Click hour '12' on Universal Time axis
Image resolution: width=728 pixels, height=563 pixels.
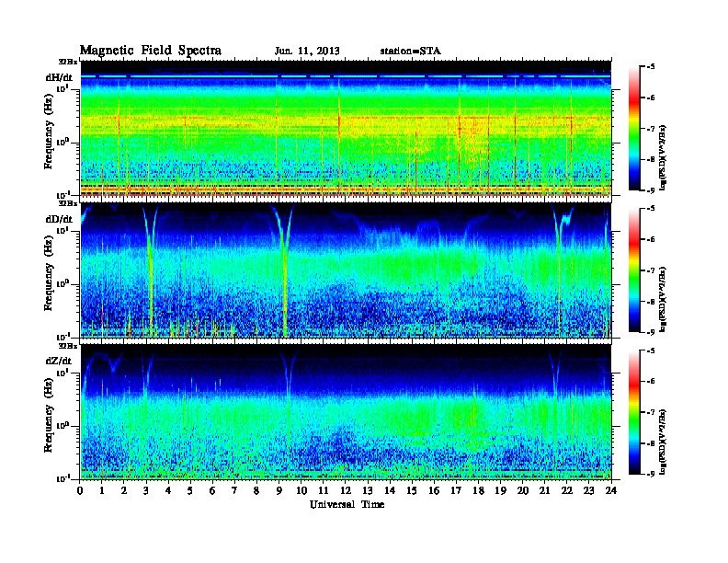click(346, 490)
